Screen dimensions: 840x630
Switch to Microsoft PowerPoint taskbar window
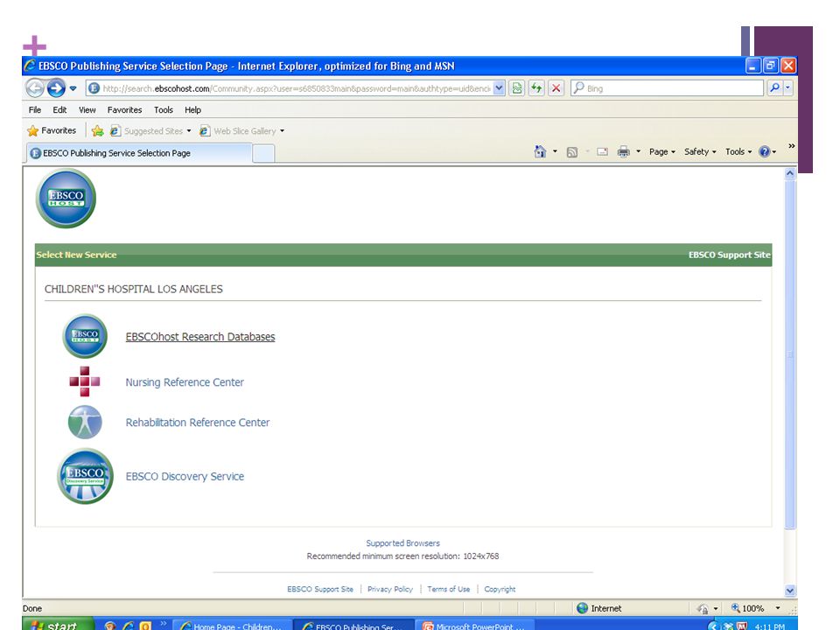pyautogui.click(x=475, y=625)
